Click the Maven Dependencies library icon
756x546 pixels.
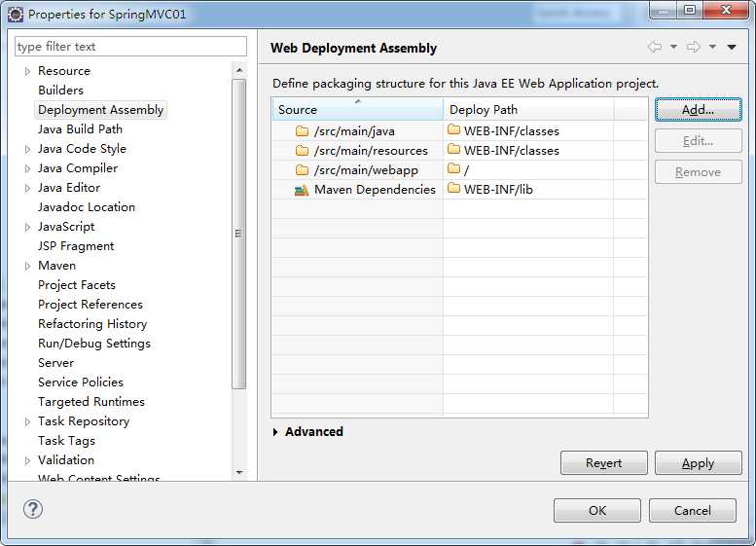pyautogui.click(x=302, y=190)
